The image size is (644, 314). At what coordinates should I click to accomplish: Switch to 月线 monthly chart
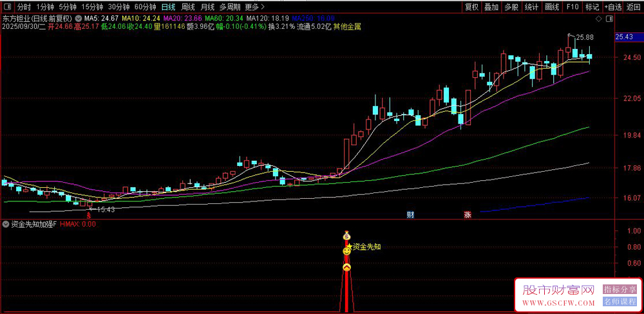[x=207, y=6]
